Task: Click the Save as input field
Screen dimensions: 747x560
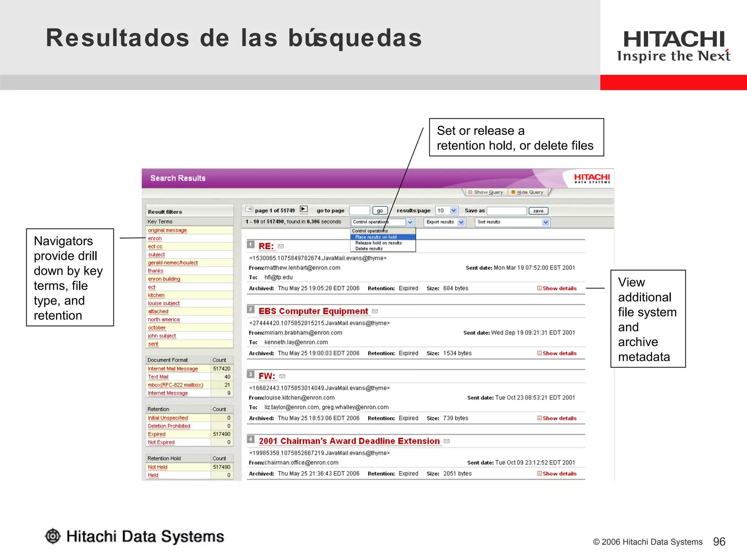Action: [x=507, y=211]
